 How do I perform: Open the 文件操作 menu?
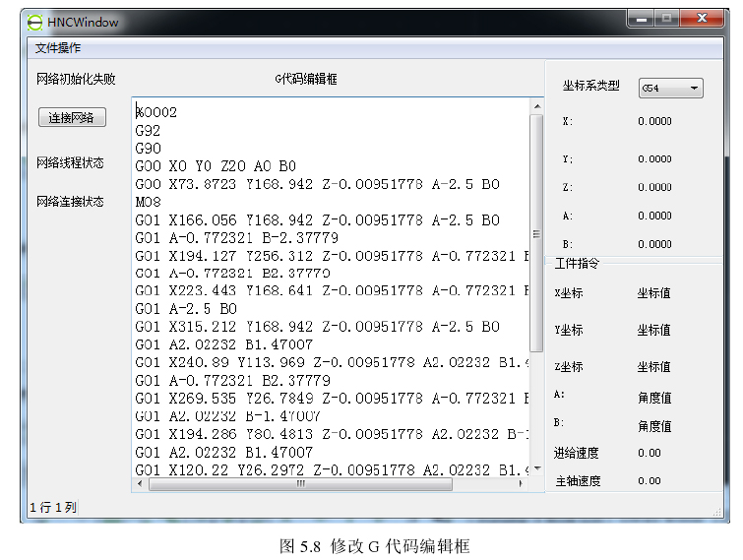[x=58, y=48]
